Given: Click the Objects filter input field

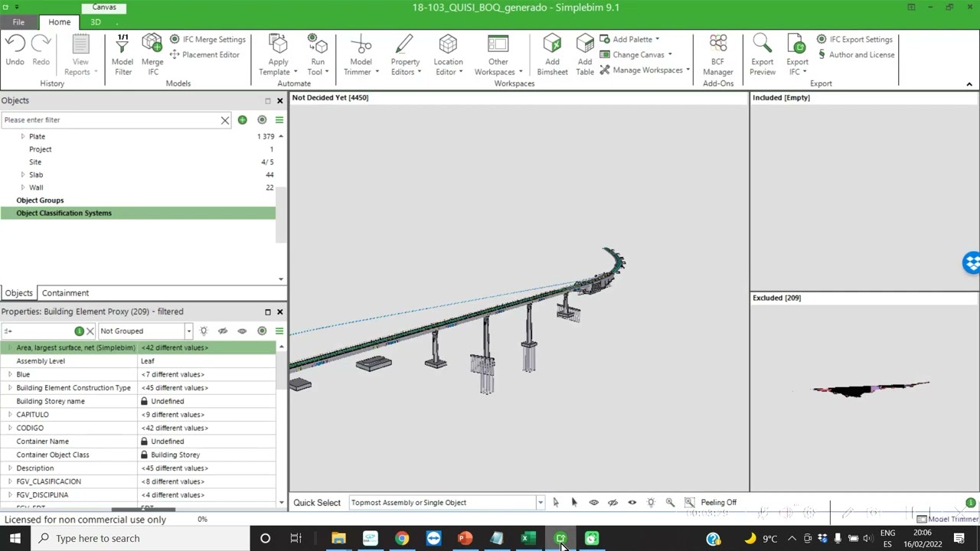Looking at the screenshot, I should pyautogui.click(x=111, y=120).
